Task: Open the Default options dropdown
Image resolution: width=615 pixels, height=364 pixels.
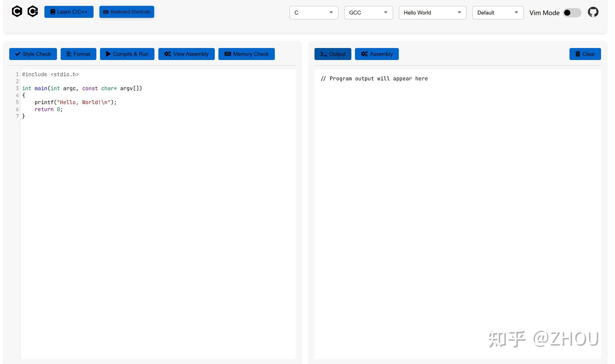Action: click(498, 13)
